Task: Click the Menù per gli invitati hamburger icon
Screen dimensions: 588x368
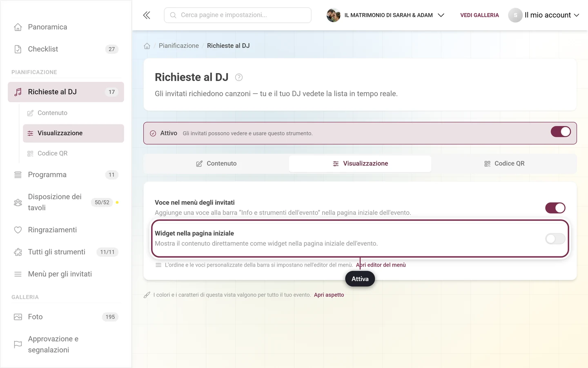Action: [x=18, y=274]
